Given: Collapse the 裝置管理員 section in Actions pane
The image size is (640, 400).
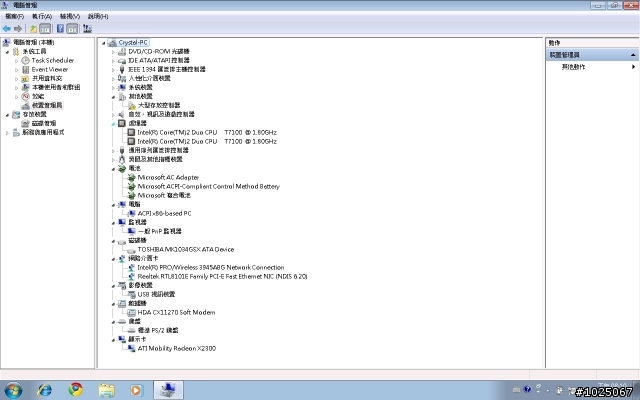Looking at the screenshot, I should click(x=633, y=55).
